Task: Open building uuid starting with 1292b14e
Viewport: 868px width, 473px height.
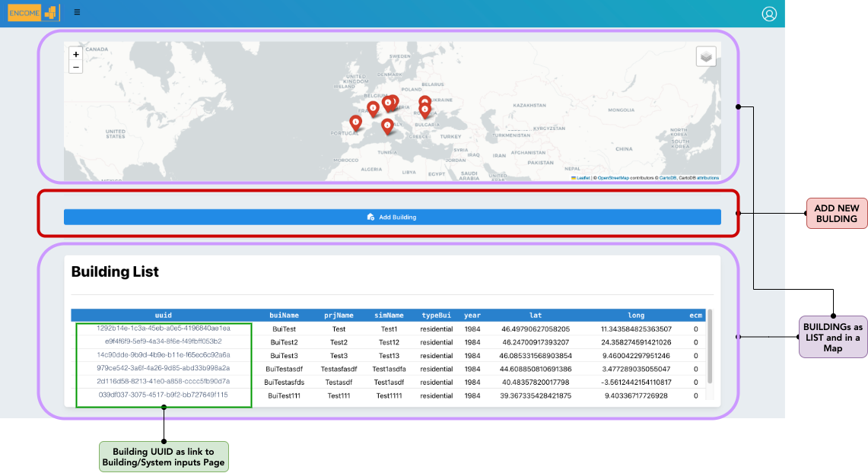Action: (164, 328)
